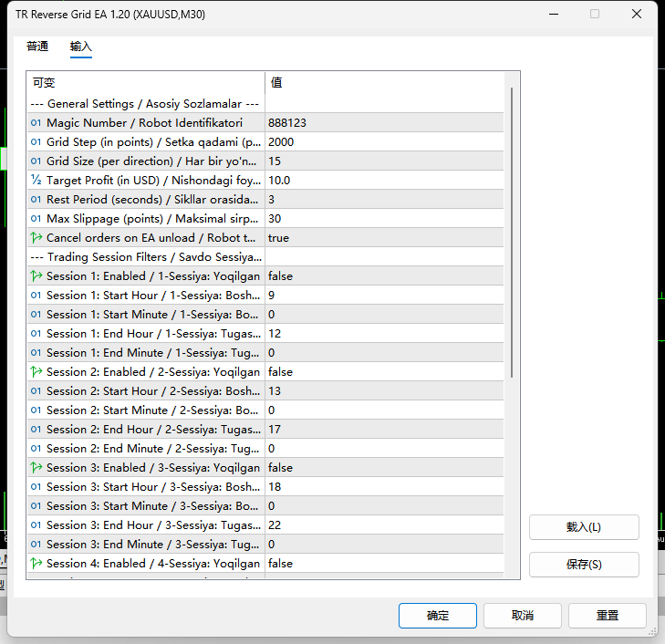
Task: Switch to the 普通 tab
Action: [37, 47]
